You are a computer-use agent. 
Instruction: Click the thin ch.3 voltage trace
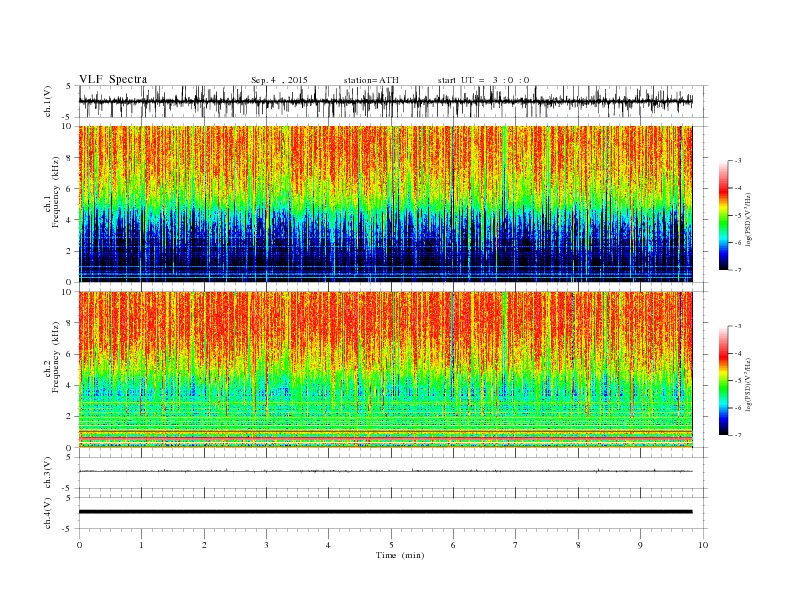386,471
